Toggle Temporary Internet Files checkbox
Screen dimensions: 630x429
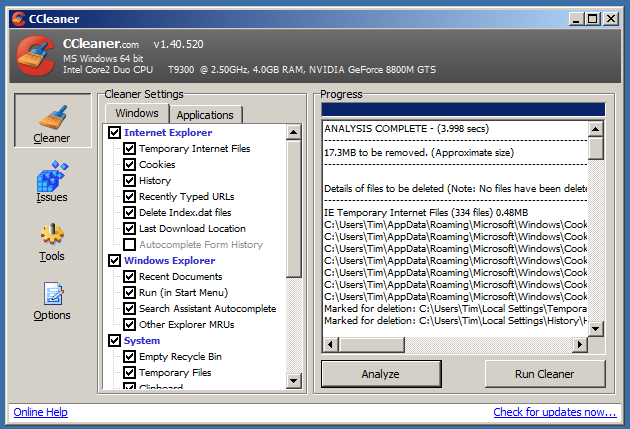click(129, 148)
